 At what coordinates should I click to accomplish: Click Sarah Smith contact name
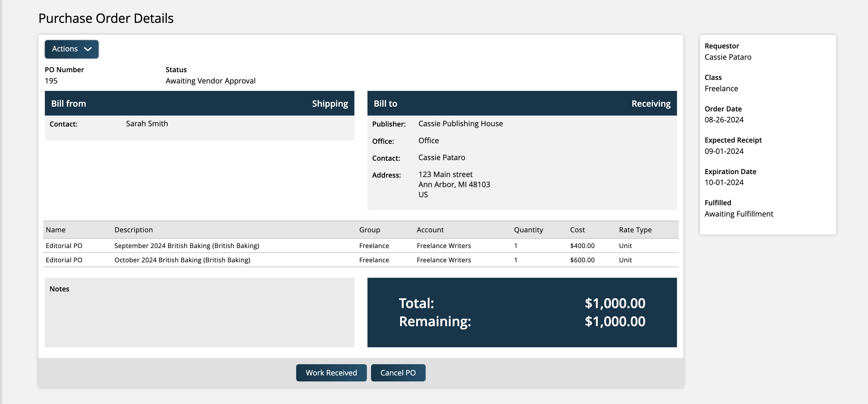(x=147, y=124)
